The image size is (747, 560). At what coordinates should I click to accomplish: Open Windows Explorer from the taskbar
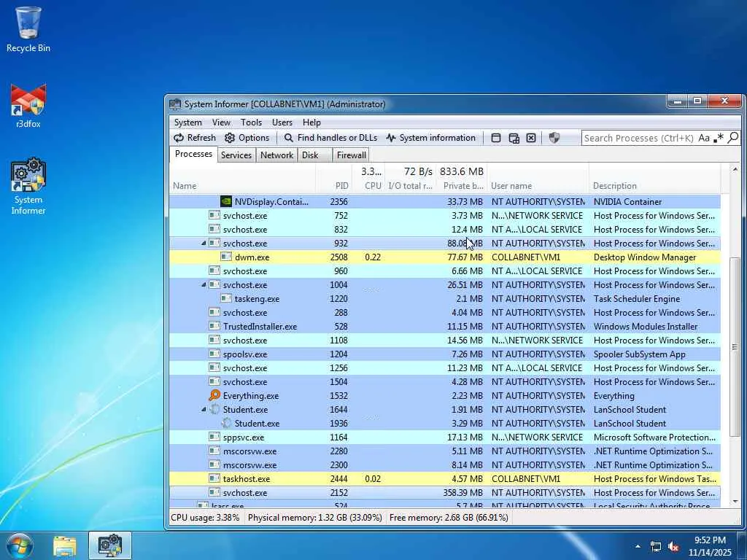[x=65, y=546]
